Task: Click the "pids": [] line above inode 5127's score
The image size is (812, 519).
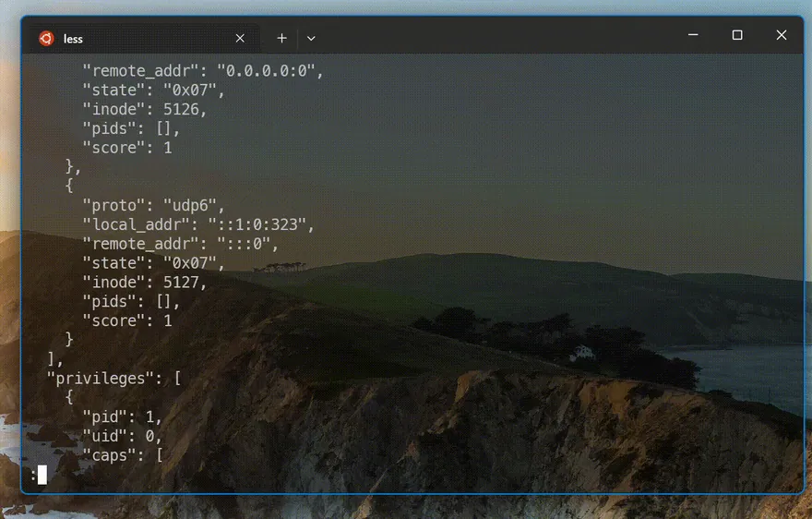Action: pos(132,301)
